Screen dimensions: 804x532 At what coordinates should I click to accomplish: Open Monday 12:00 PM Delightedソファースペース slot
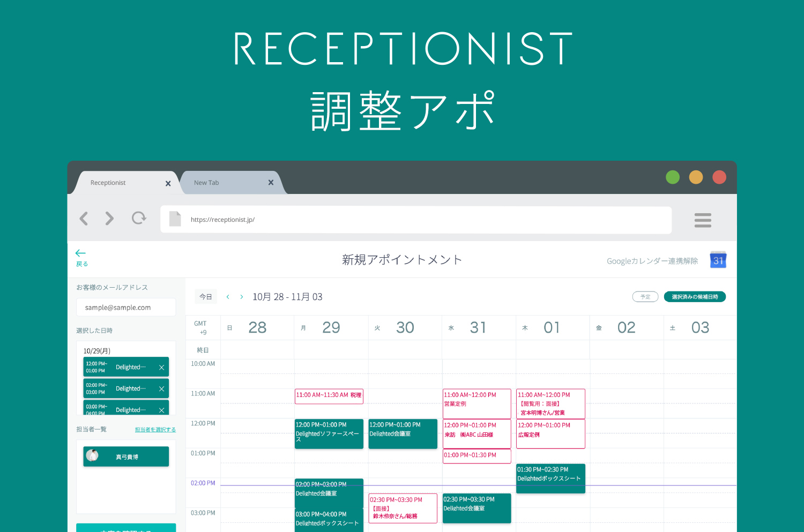point(329,434)
